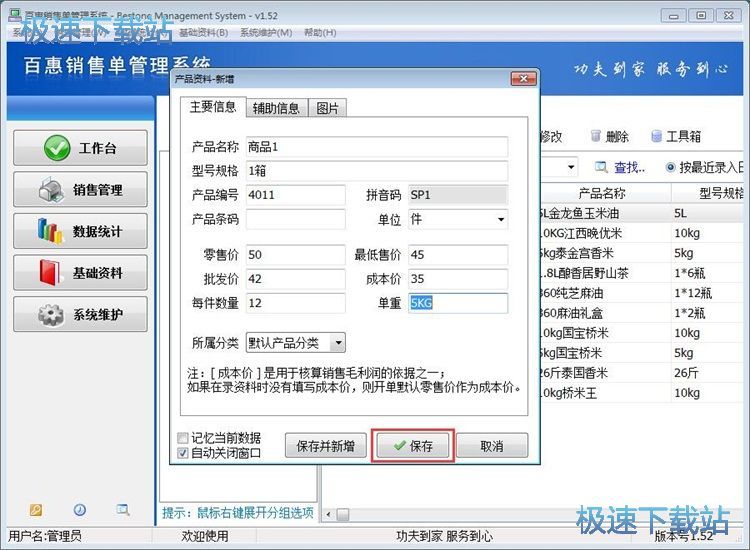The width and height of the screenshot is (750, 550).
Task: Click the 产品编号 input field
Action: coord(296,195)
